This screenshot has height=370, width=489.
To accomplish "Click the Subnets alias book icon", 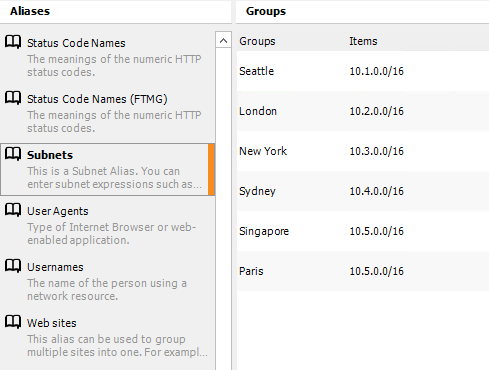I will (13, 154).
